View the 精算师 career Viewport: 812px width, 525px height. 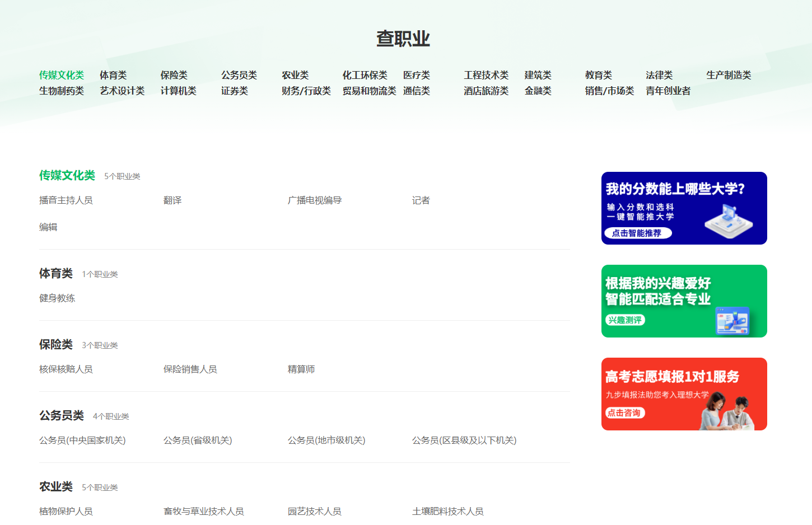(301, 369)
